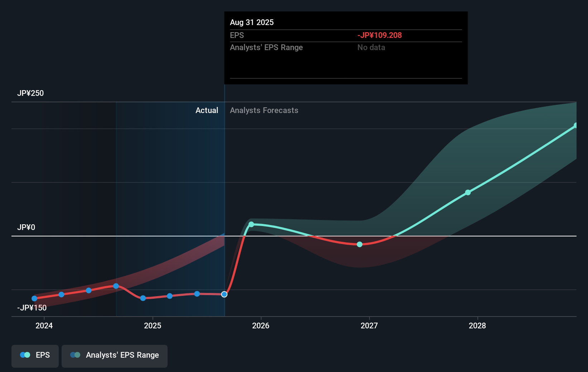588x372 pixels.
Task: Click the first 2024 blue EPS dot
Action: (x=34, y=298)
